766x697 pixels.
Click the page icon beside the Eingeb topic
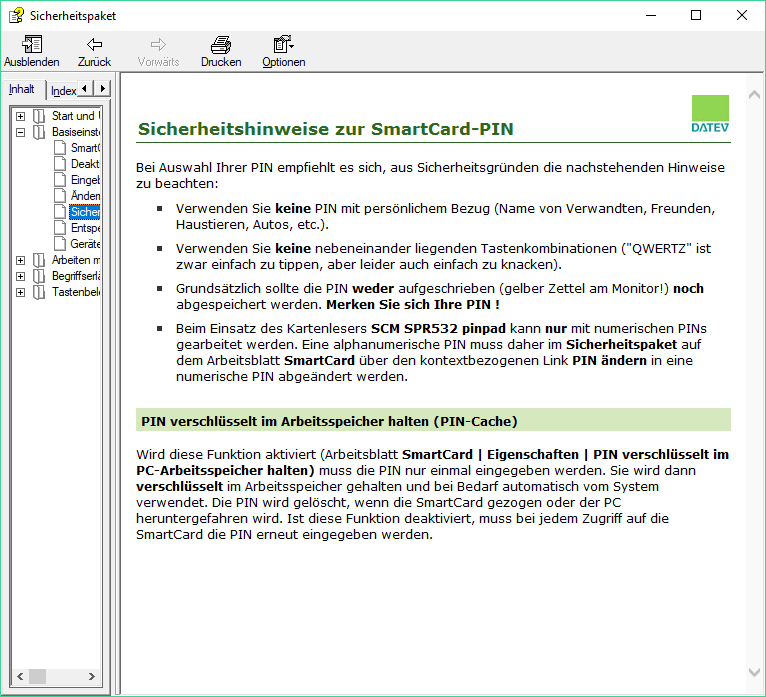pos(60,180)
